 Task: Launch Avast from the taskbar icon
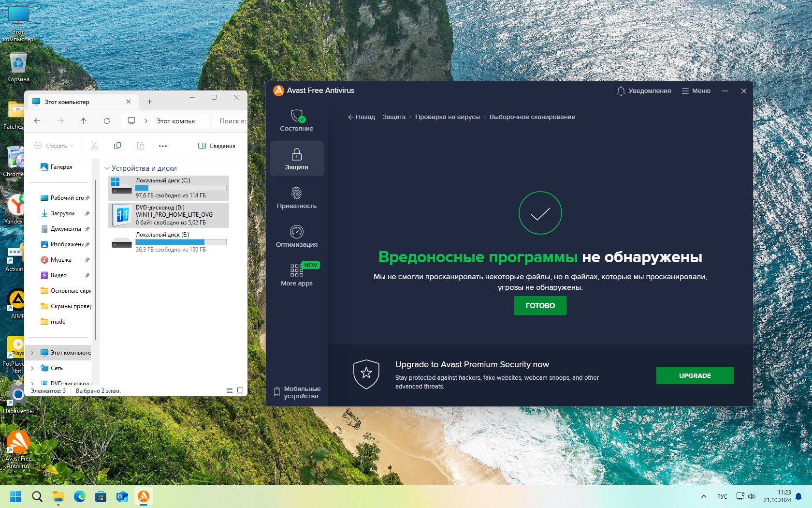tap(144, 496)
